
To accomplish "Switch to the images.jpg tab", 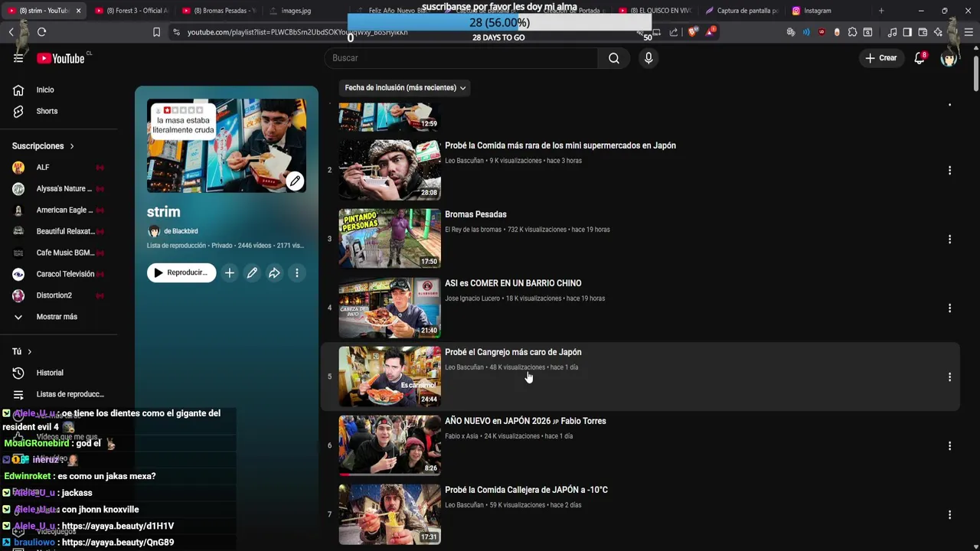I will (296, 11).
